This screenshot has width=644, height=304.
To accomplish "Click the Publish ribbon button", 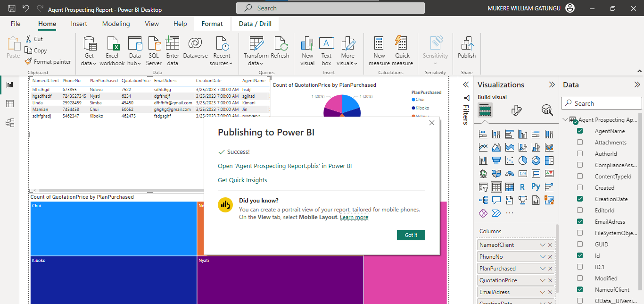I will 467,48.
